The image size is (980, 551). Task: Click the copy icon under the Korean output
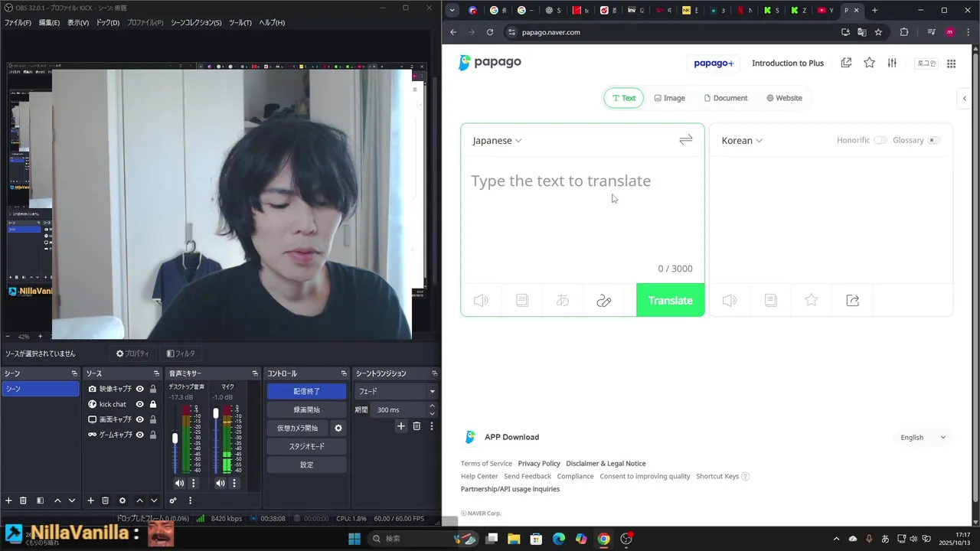(771, 301)
